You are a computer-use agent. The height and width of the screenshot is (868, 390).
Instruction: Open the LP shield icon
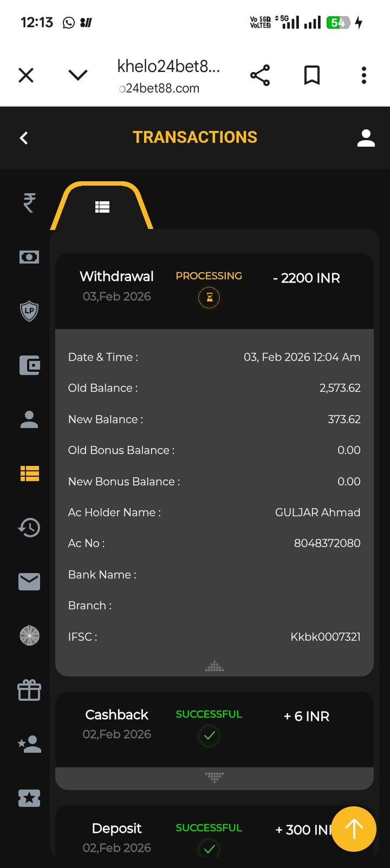click(x=29, y=311)
